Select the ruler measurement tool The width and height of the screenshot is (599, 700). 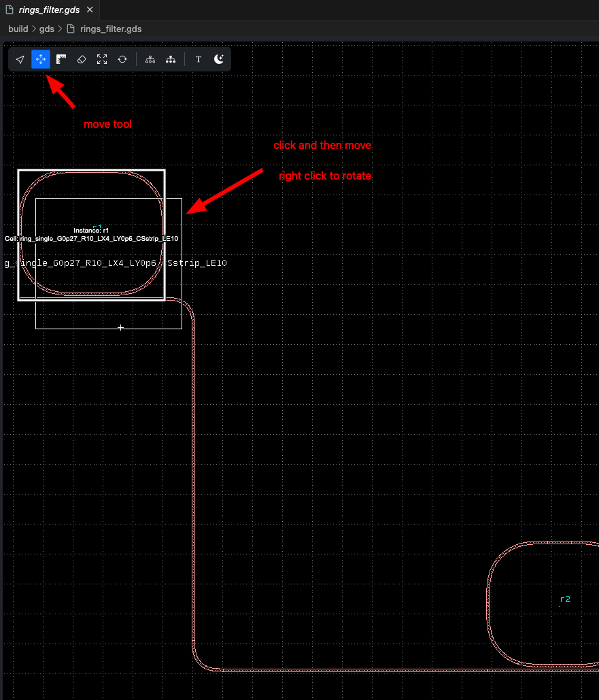coord(61,59)
